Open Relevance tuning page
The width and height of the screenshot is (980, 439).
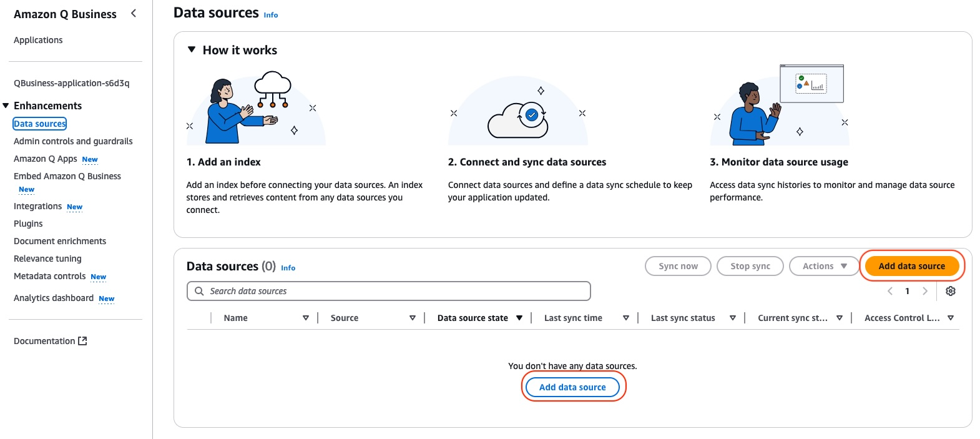47,259
